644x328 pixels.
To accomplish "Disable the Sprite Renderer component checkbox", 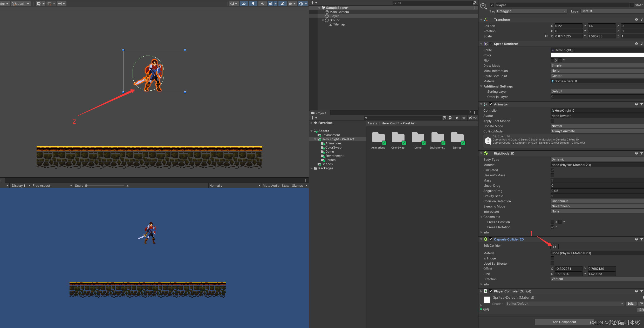I will (491, 44).
